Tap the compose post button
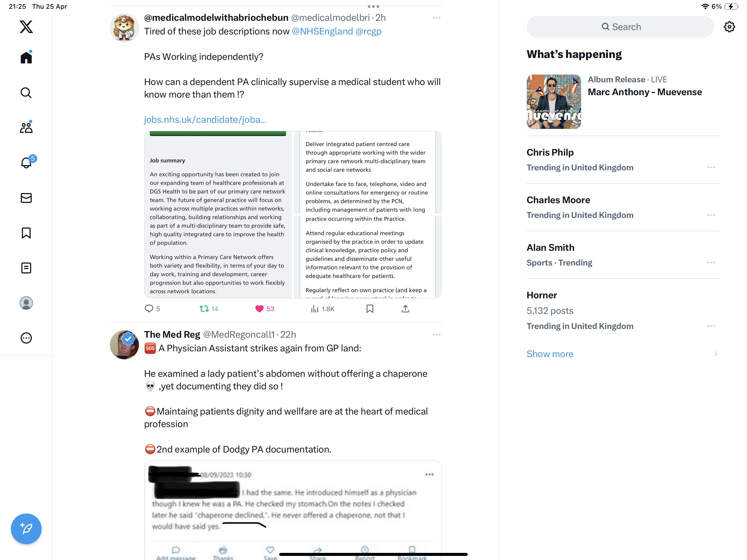The width and height of the screenshot is (747, 560). [26, 529]
